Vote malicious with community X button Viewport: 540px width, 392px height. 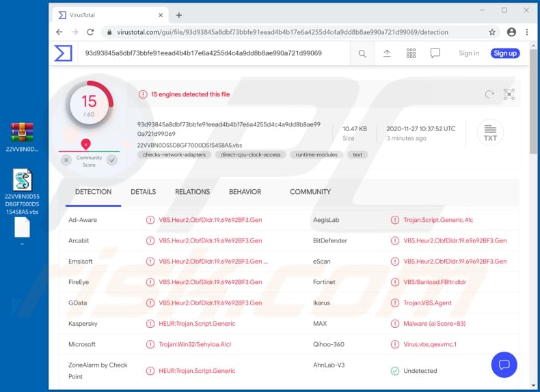(66, 160)
